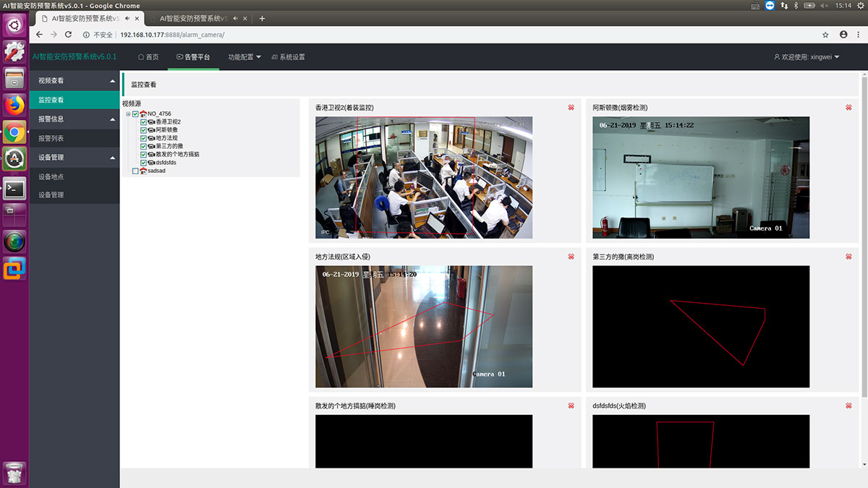Image resolution: width=868 pixels, height=488 pixels.
Task: Launch the Terminal from the dock
Action: pyautogui.click(x=14, y=189)
